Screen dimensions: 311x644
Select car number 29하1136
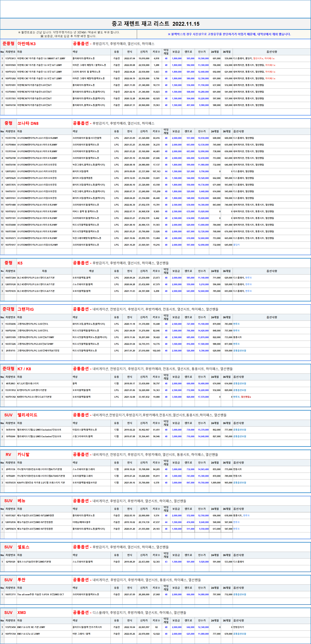(10, 469)
